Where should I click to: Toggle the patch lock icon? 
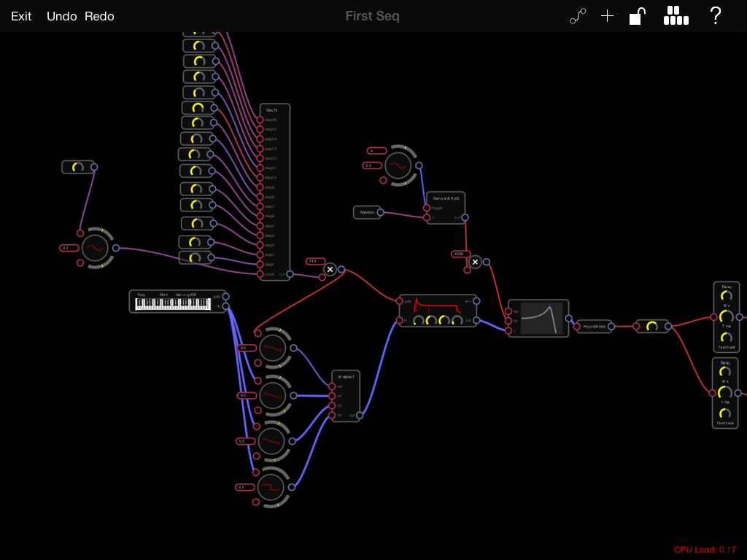click(638, 16)
